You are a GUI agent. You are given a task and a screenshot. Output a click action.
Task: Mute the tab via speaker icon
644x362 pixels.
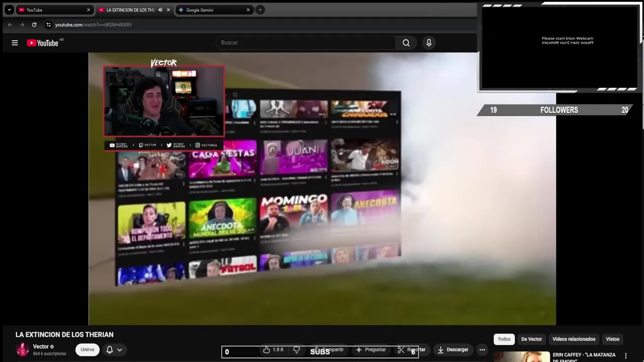pyautogui.click(x=160, y=10)
